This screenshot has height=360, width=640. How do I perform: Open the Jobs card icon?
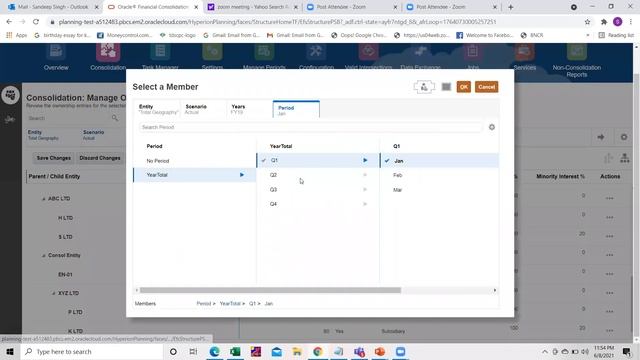[x=473, y=52]
